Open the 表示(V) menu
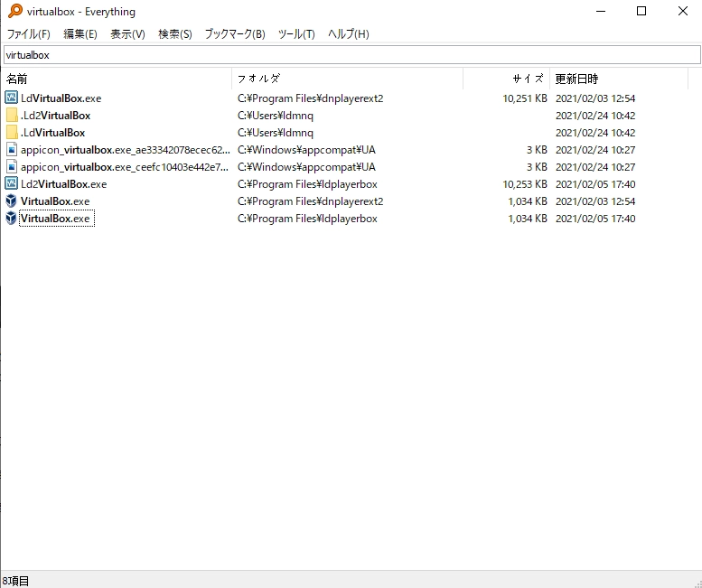The image size is (702, 588). 127,34
